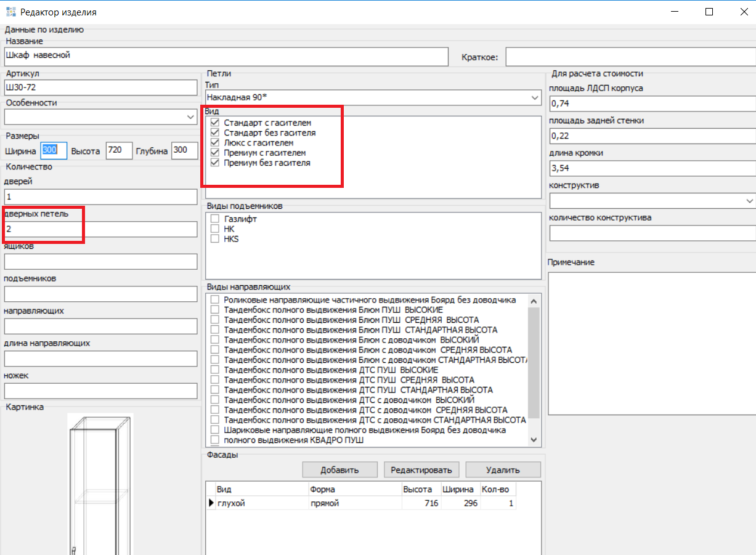The height and width of the screenshot is (555, 756).
Task: Click the Примечание notes text area
Action: tap(651, 343)
